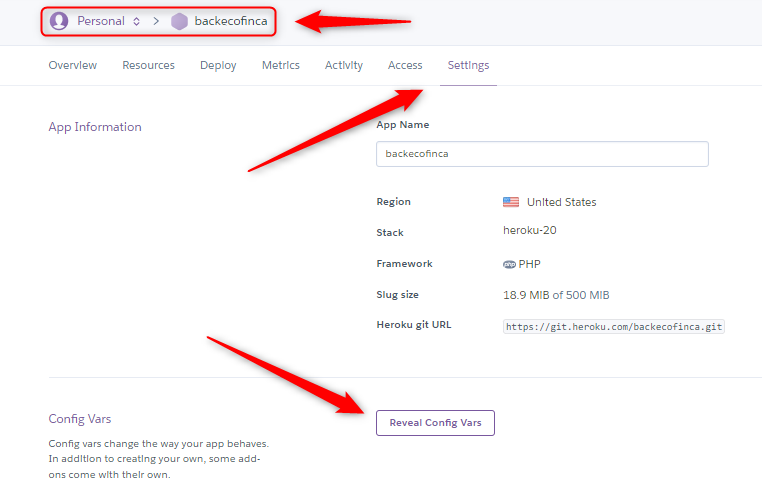Open the Metrics tab
762x499 pixels.
point(280,65)
